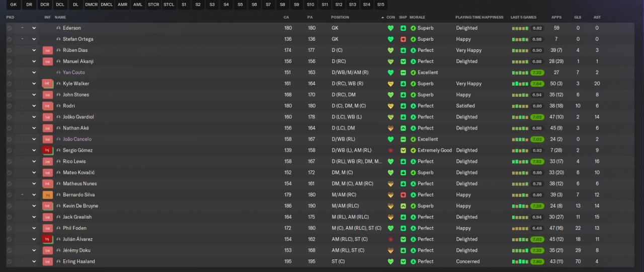
Task: Select the S1 substitute slot button
Action: pyautogui.click(x=184, y=5)
